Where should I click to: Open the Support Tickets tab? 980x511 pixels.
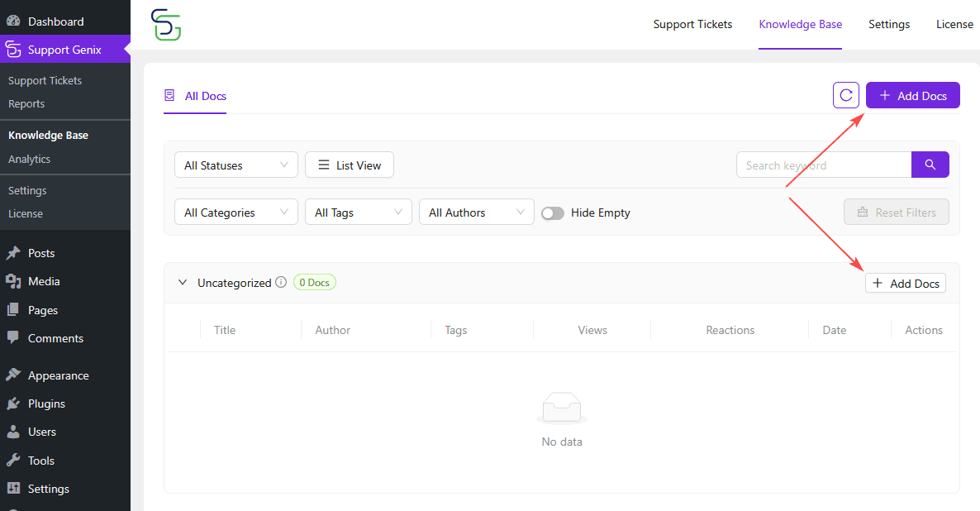click(692, 24)
